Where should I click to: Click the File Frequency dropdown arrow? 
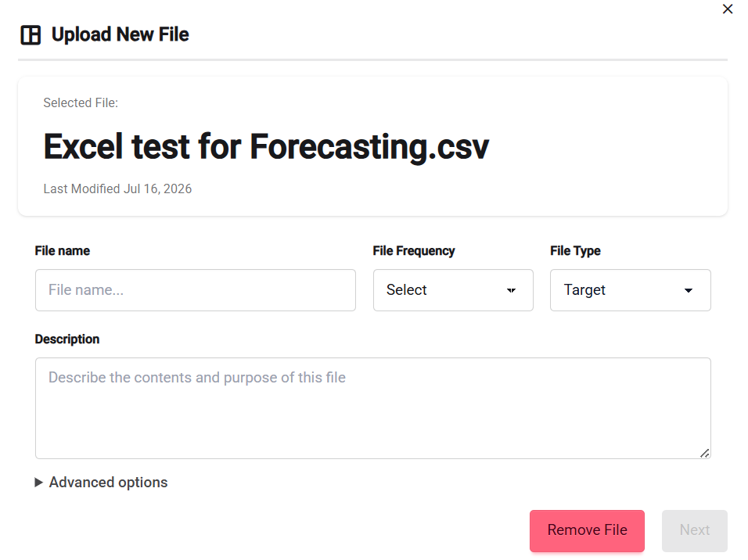tap(511, 290)
